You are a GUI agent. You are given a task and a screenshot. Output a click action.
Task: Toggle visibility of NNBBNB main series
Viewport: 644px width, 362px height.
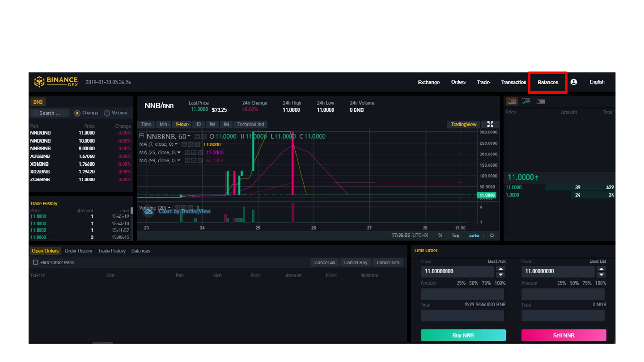(x=197, y=136)
